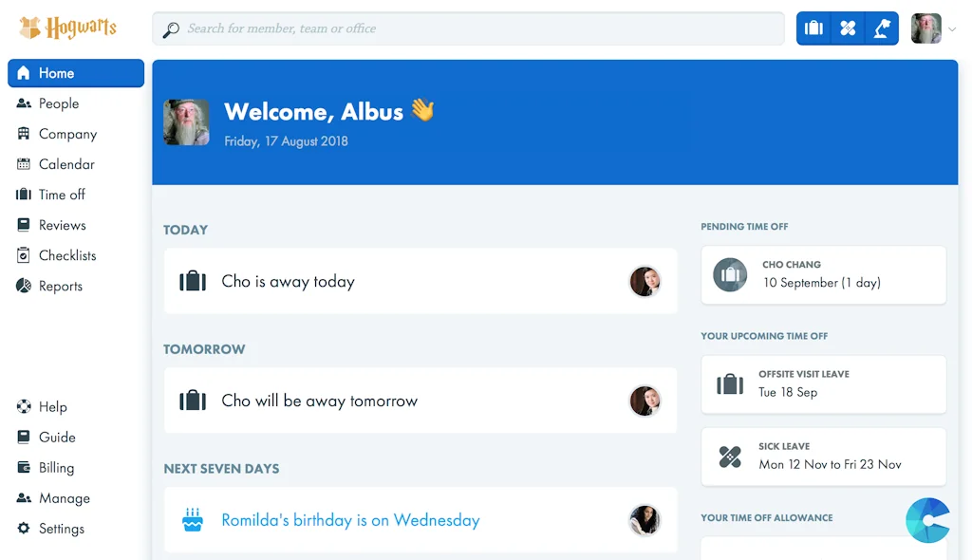
Task: Open Reviews from the sidebar
Action: [62, 225]
